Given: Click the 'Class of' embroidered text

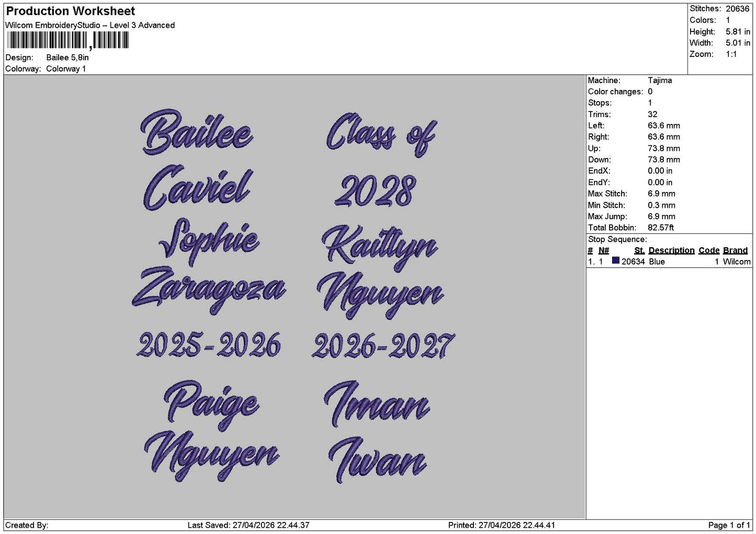Looking at the screenshot, I should 381,134.
